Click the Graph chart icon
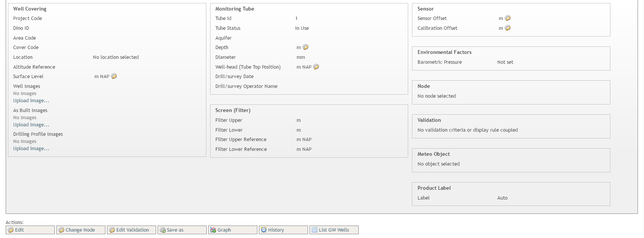The height and width of the screenshot is (238, 644). (214, 230)
